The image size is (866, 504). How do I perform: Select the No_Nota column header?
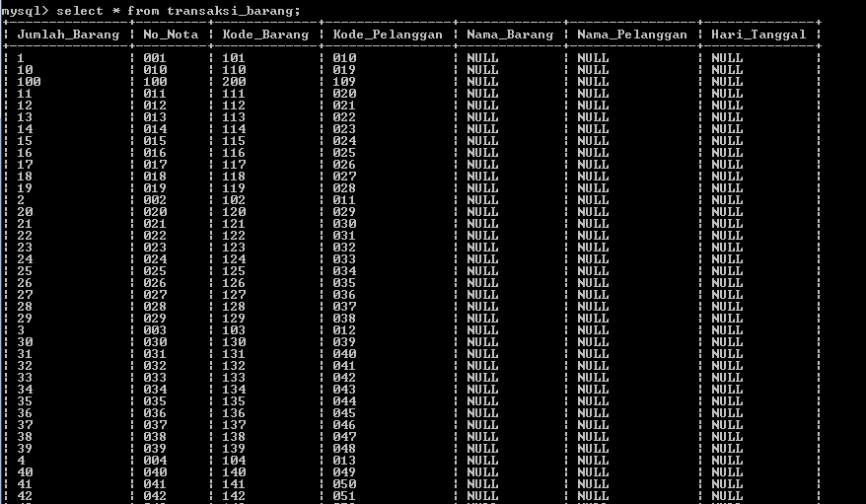[171, 35]
